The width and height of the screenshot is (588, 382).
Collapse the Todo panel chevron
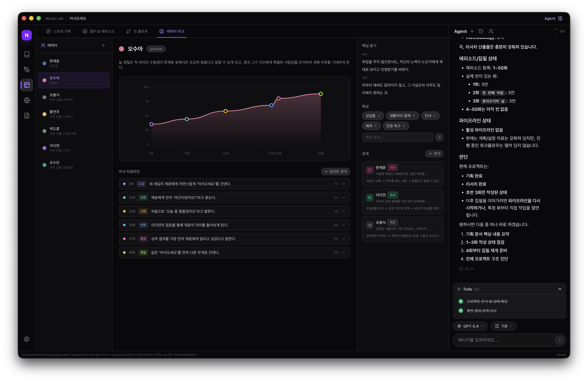point(560,289)
